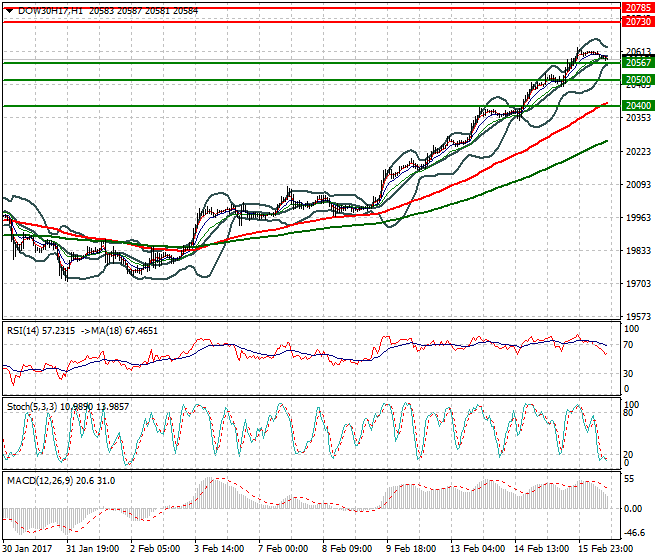
Task: Pick the 20093 price axis value
Action: click(638, 184)
